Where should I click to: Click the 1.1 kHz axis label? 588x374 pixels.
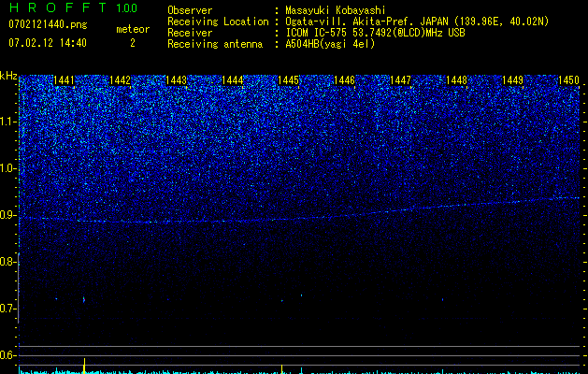pyautogui.click(x=8, y=122)
